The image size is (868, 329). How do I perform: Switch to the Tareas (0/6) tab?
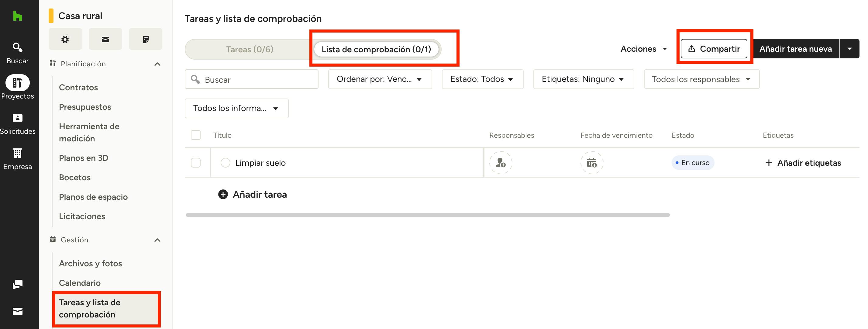249,50
